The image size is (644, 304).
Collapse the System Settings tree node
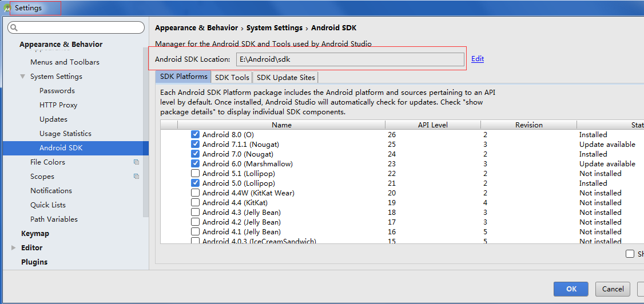22,77
